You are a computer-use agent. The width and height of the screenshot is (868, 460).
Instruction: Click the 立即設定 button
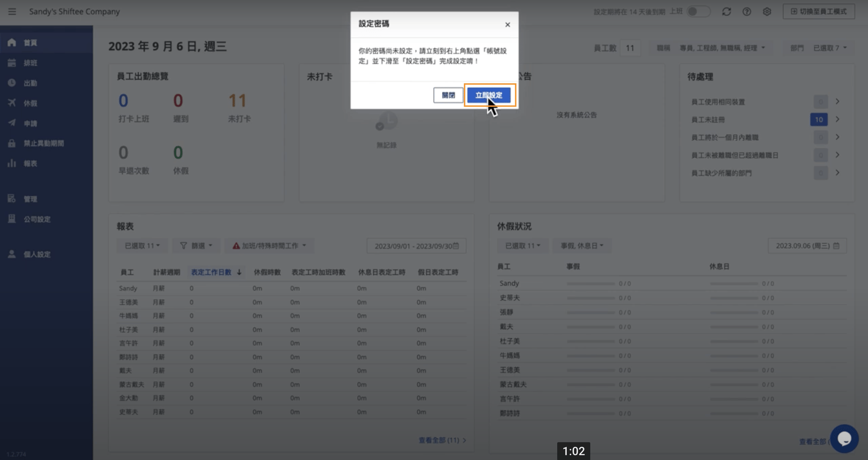tap(489, 95)
